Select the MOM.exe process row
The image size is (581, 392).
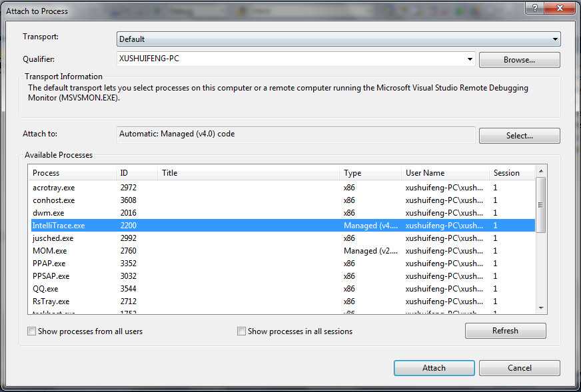pyautogui.click(x=282, y=251)
